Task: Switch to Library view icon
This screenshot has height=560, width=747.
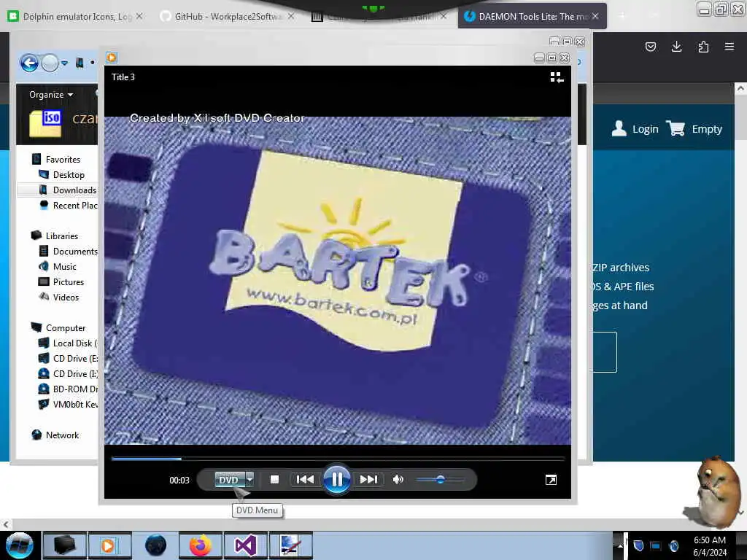Action: point(557,77)
